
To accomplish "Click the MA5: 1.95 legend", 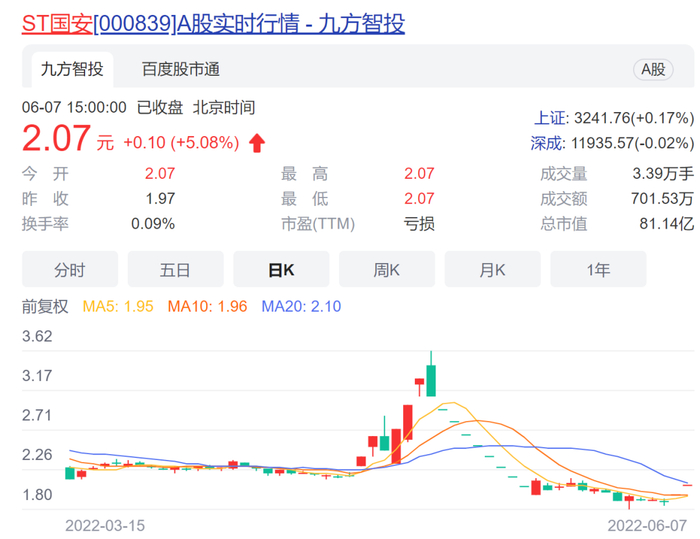I will point(118,306).
